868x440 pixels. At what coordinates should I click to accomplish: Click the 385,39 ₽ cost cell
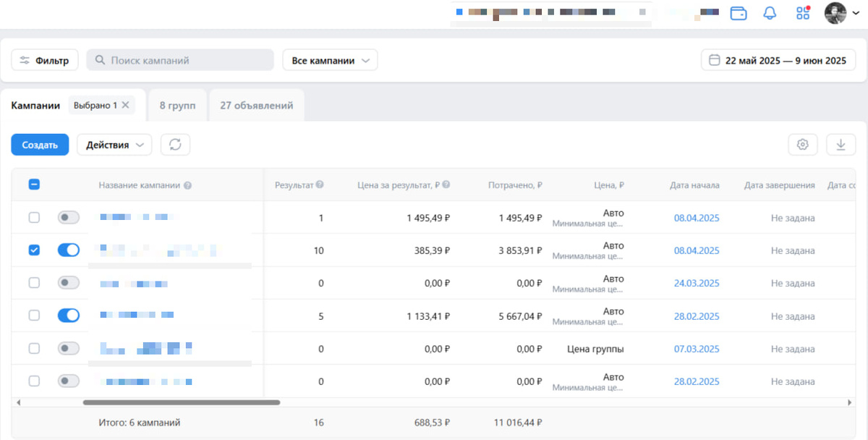[x=432, y=250]
